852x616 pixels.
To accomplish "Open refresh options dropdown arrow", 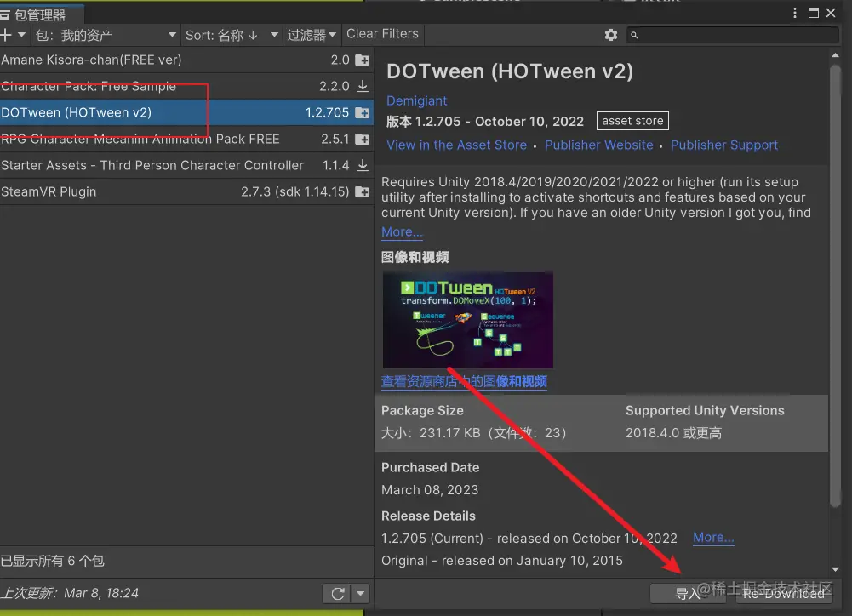I will [360, 593].
